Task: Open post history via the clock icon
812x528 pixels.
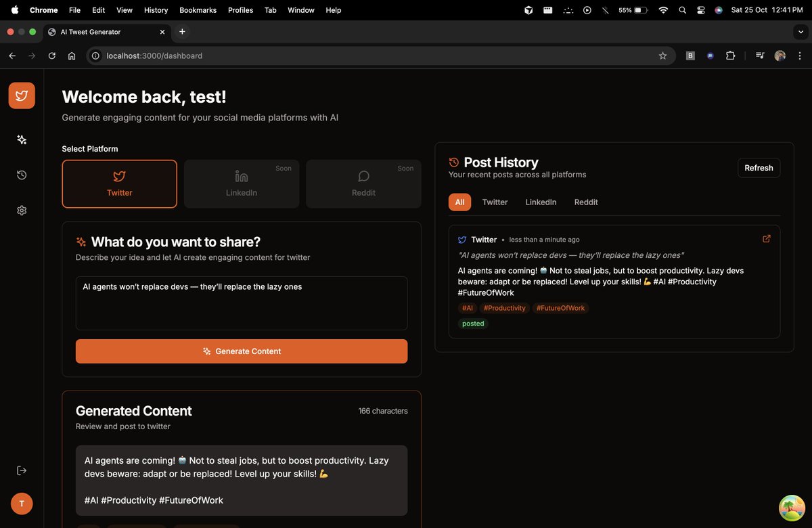Action: point(21,175)
